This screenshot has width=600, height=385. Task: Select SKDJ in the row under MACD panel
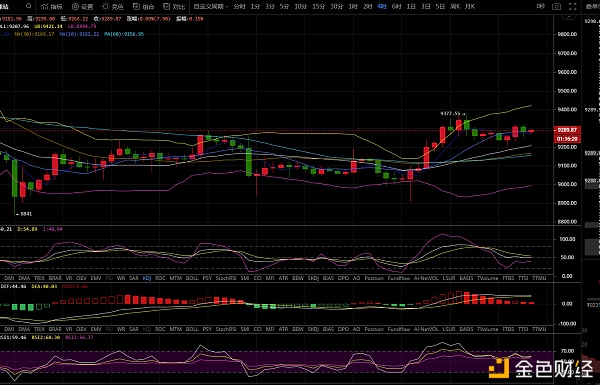pyautogui.click(x=313, y=329)
